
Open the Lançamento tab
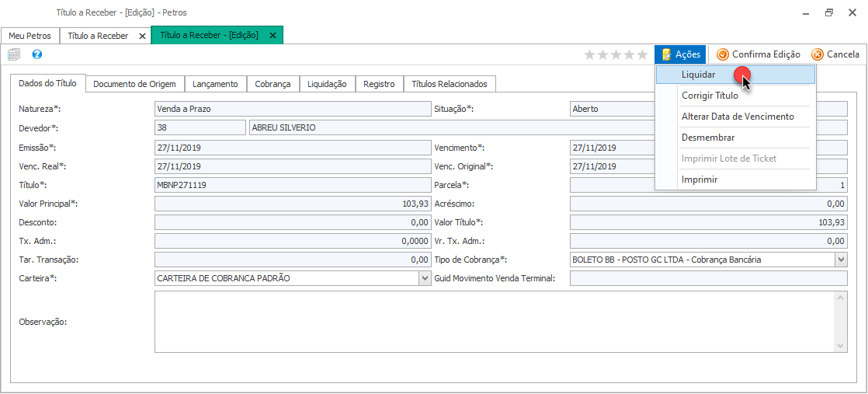(215, 84)
